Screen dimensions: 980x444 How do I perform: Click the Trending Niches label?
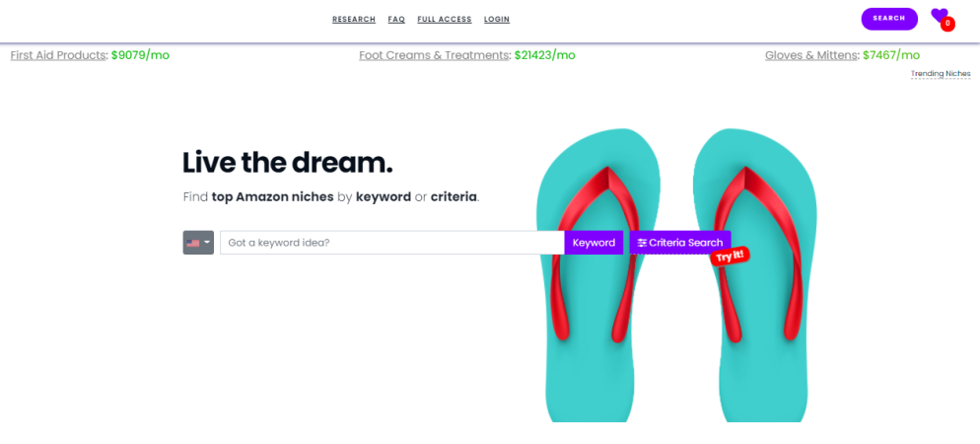coord(941,74)
